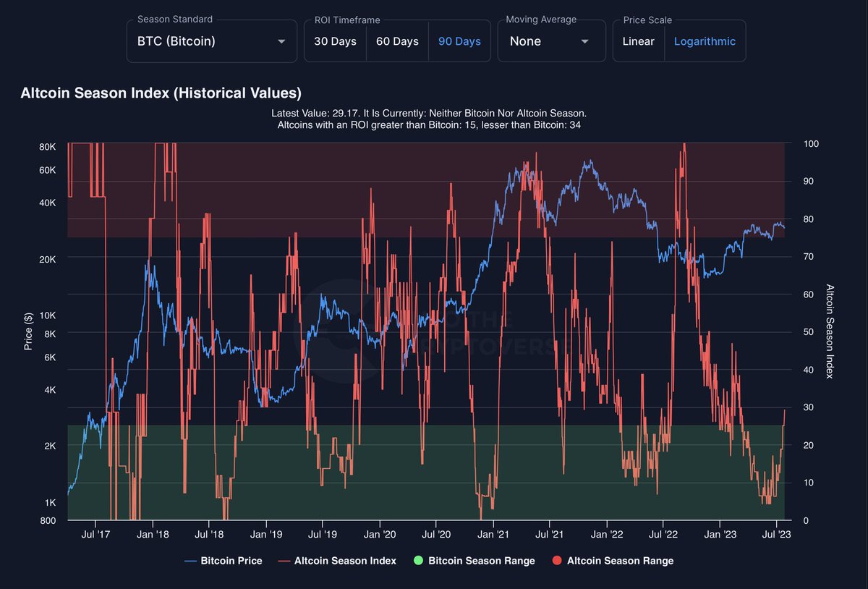The width and height of the screenshot is (868, 589).
Task: Click the Jan '20 x-axis label
Action: [x=380, y=535]
